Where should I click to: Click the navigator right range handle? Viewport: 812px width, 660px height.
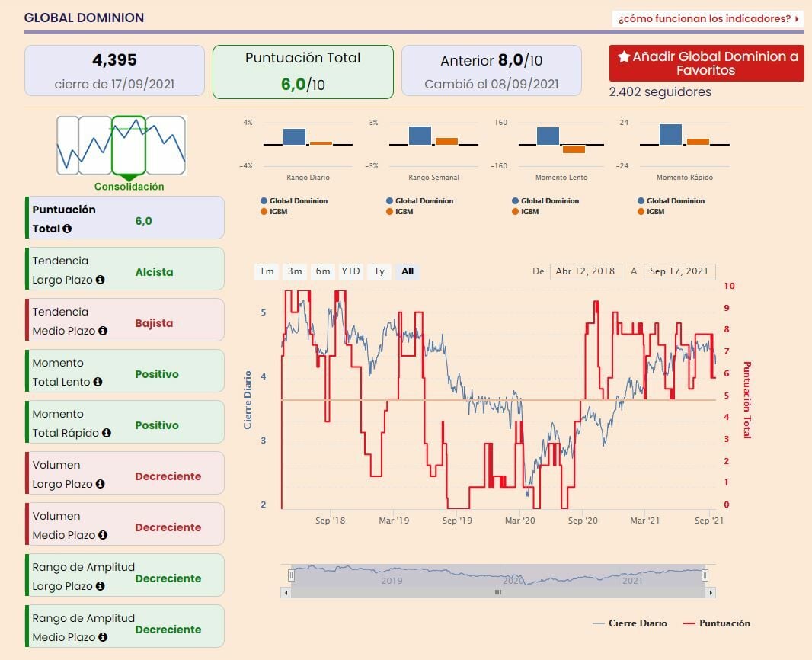705,575
